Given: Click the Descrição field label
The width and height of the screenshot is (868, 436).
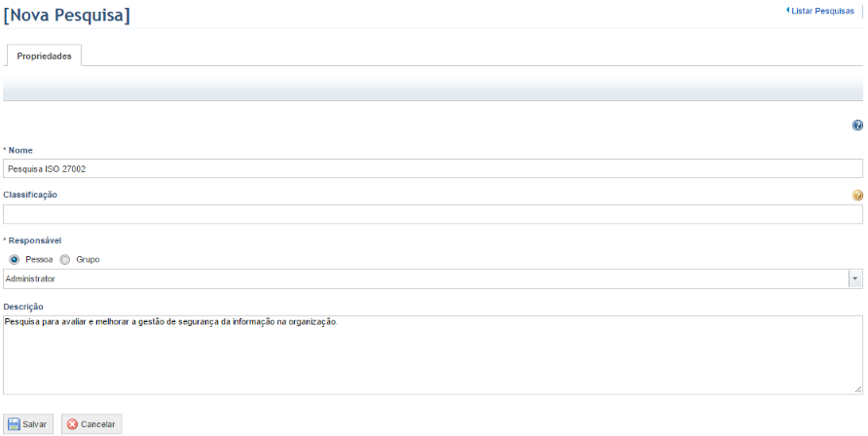Looking at the screenshot, I should click(23, 307).
